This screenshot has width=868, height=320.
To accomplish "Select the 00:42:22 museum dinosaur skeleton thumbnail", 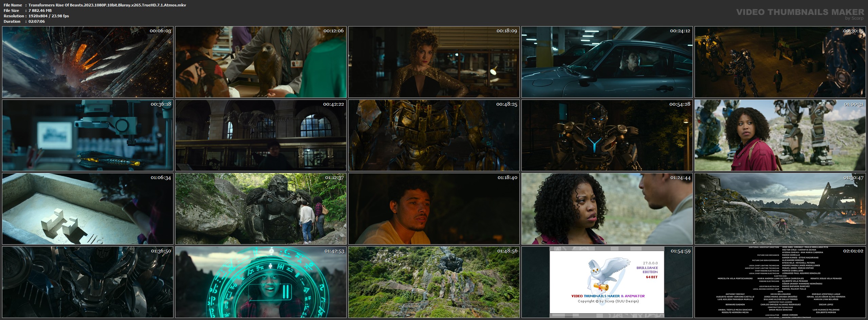I will (261, 136).
